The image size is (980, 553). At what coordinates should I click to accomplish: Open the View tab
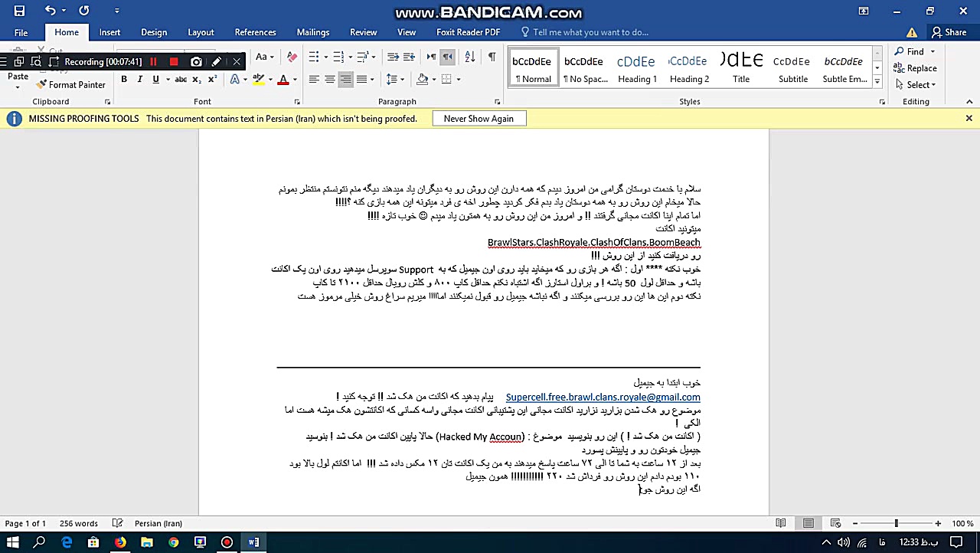(x=407, y=32)
